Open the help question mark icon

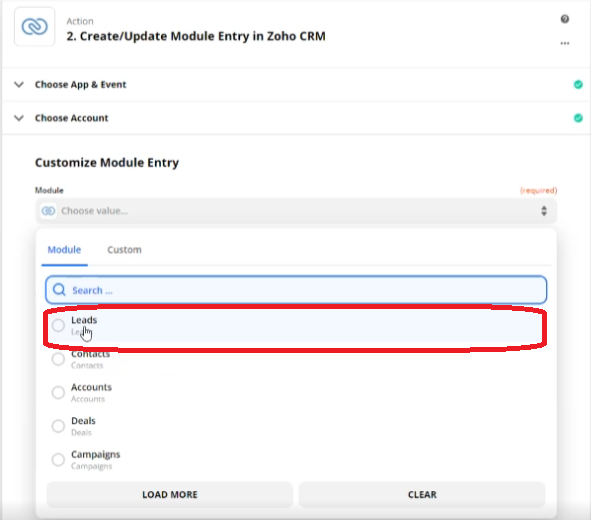point(565,19)
